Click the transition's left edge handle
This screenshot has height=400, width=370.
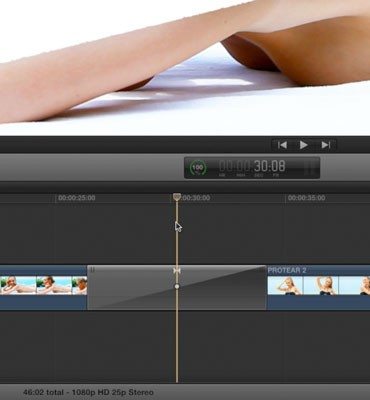tap(93, 270)
